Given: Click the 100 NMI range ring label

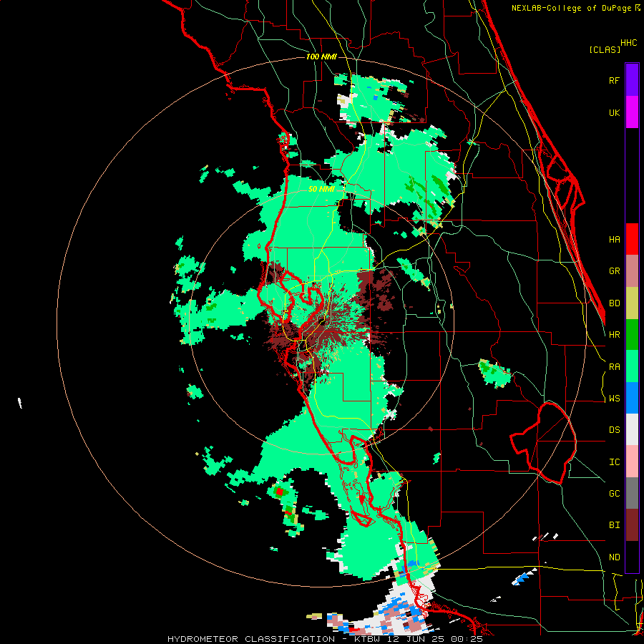Looking at the screenshot, I should click(321, 57).
